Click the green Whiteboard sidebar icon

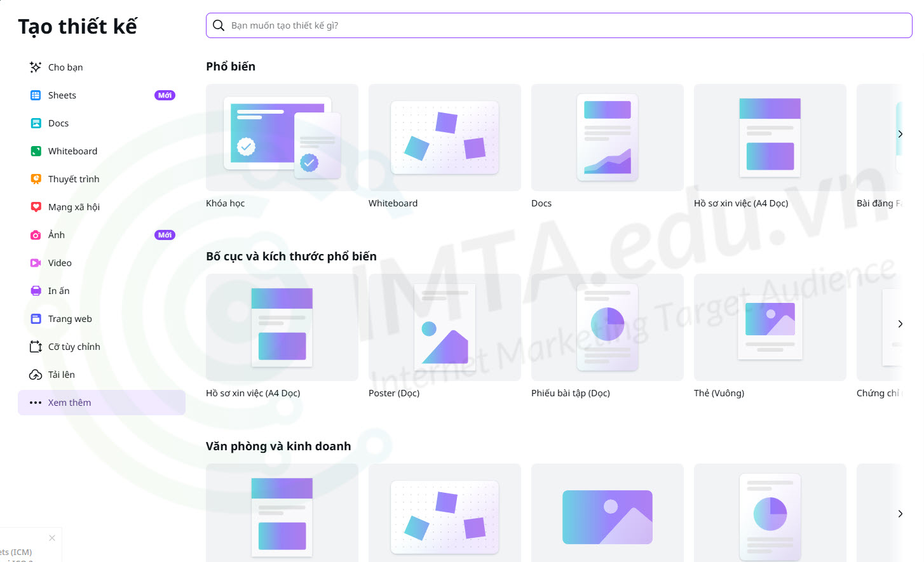pos(36,151)
